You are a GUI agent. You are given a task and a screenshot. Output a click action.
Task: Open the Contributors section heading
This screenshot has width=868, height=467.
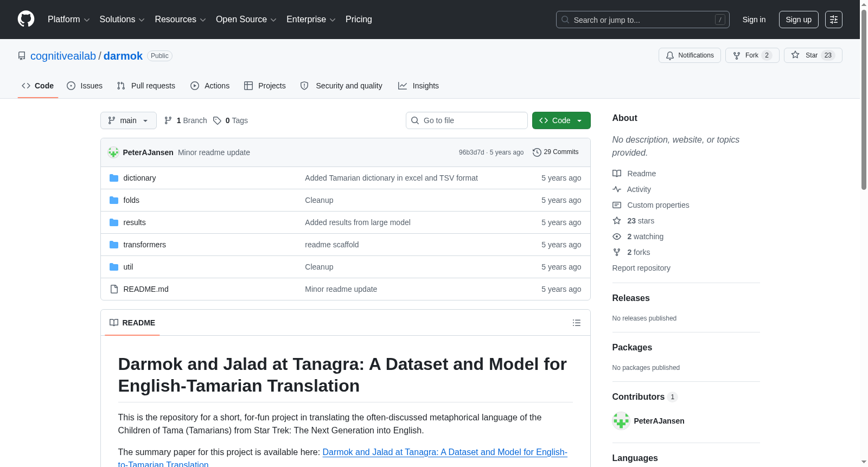pos(644,397)
